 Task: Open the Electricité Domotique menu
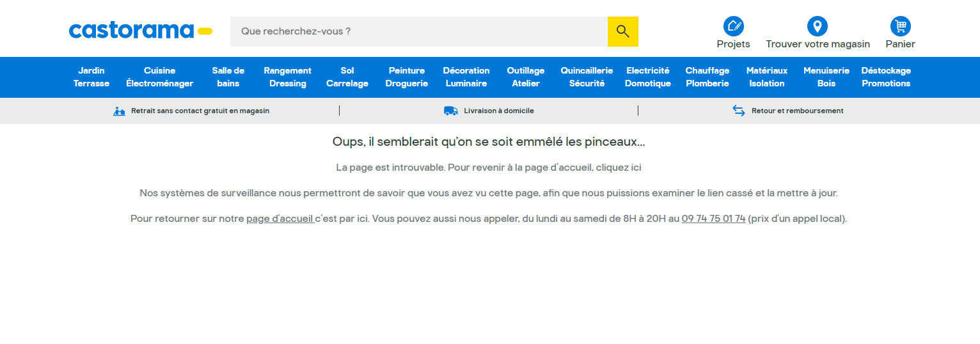(648, 77)
